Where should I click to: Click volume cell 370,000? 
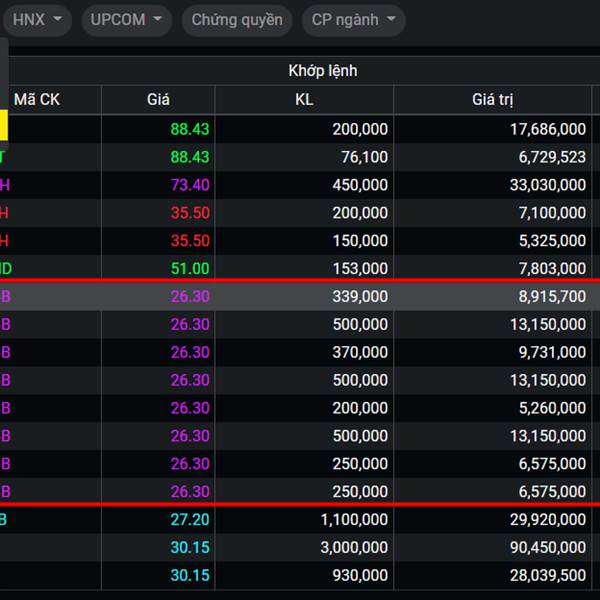(x=360, y=352)
